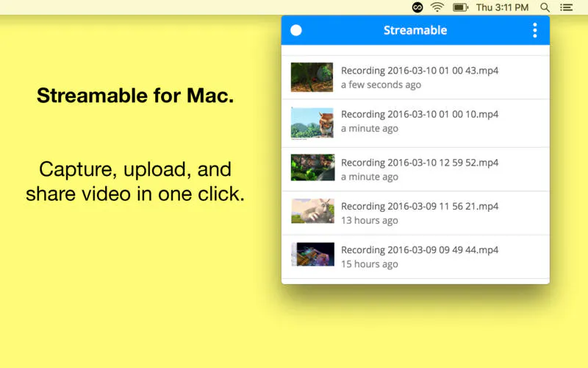
Task: Open thumbnail of Recording 12 59 52
Action: (313, 168)
